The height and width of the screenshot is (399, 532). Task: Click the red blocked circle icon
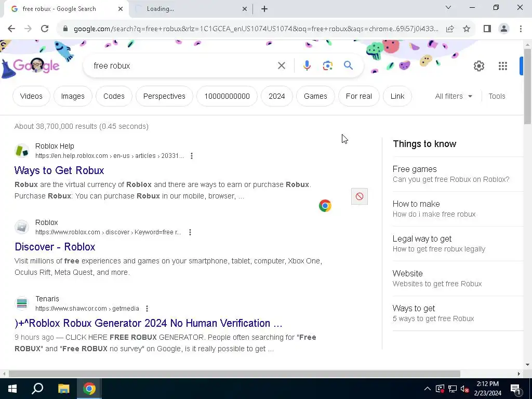point(360,196)
